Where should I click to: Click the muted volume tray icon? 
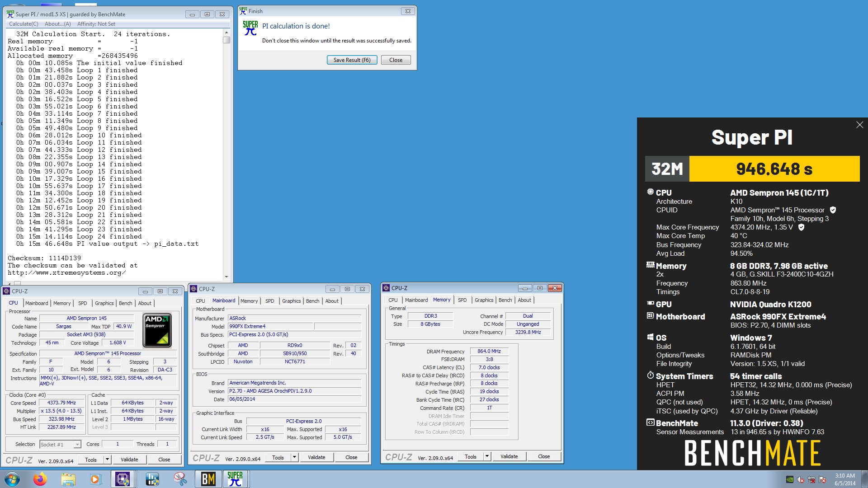coord(801,479)
